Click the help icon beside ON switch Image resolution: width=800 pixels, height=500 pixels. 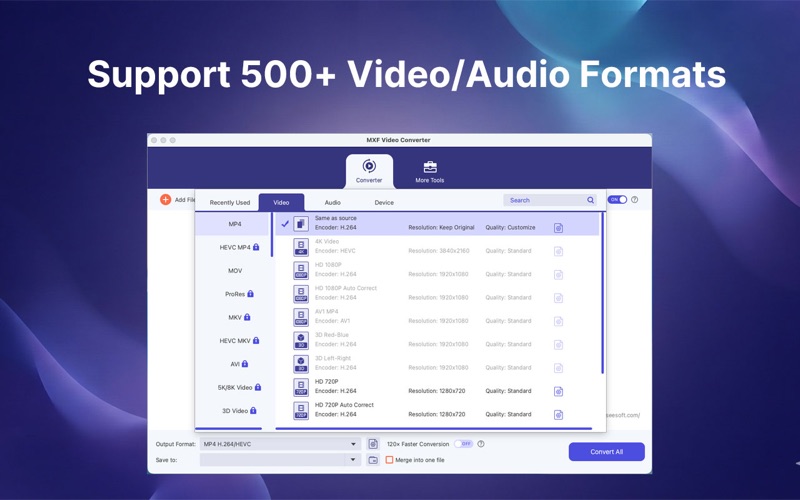point(635,199)
